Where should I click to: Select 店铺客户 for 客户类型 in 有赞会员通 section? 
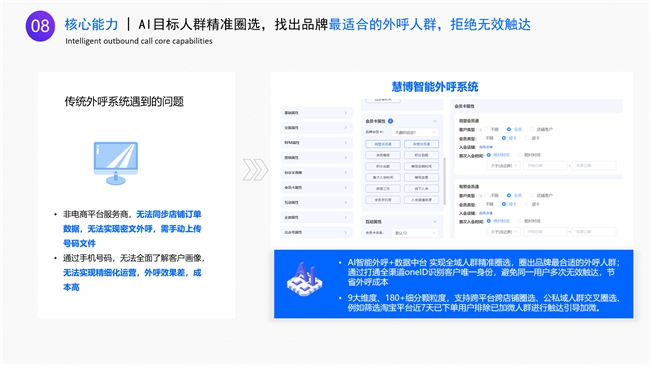point(541,195)
